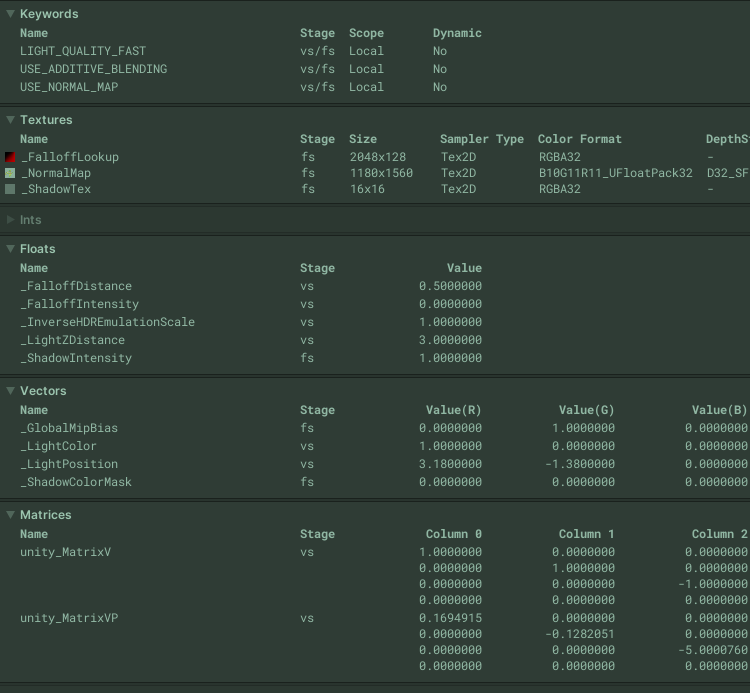Collapse the Keywords section
This screenshot has height=693, width=750.
tap(11, 14)
